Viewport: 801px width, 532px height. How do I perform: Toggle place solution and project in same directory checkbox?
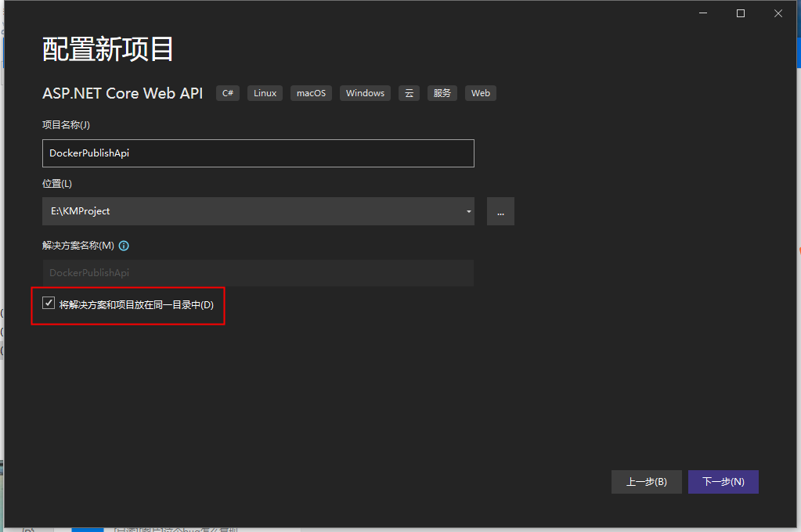point(49,304)
